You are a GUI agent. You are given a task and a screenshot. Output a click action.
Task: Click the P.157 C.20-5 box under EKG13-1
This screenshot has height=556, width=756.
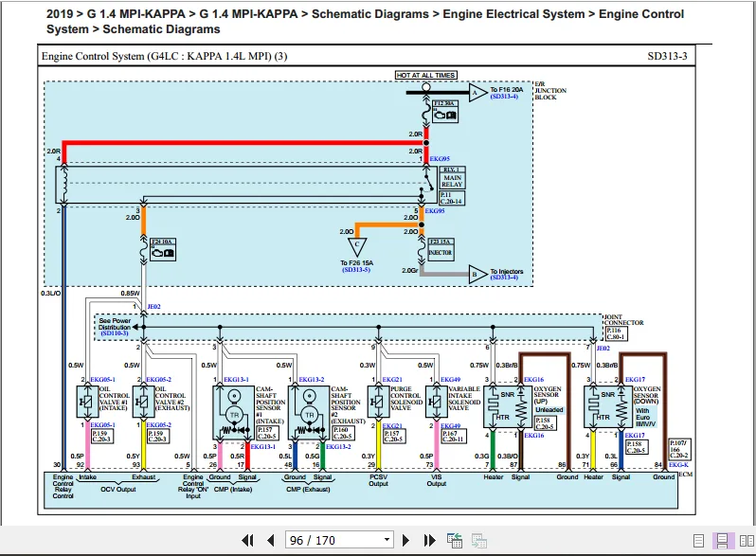267,433
